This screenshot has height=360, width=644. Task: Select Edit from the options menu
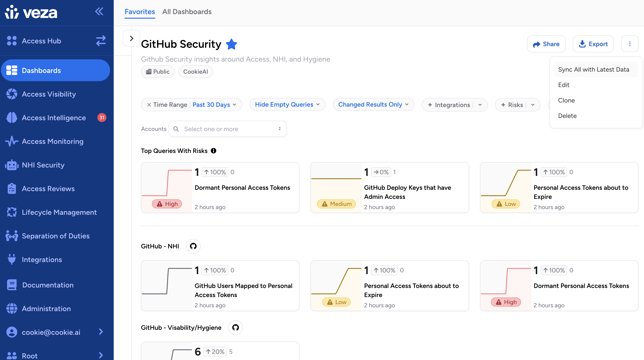tap(596, 85)
